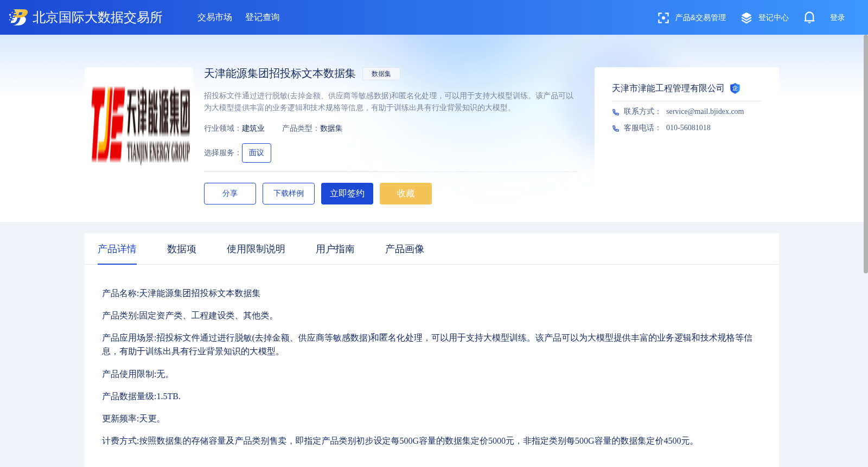Switch to the 数据项 tab
The image size is (868, 467).
tap(182, 249)
